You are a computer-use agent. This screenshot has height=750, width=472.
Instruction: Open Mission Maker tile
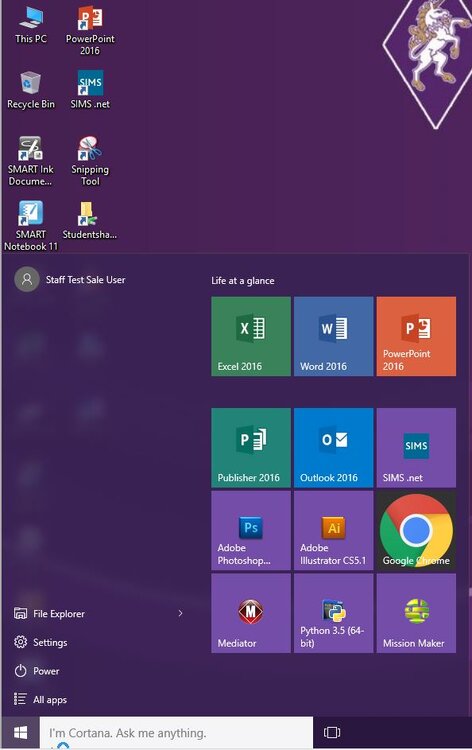417,613
